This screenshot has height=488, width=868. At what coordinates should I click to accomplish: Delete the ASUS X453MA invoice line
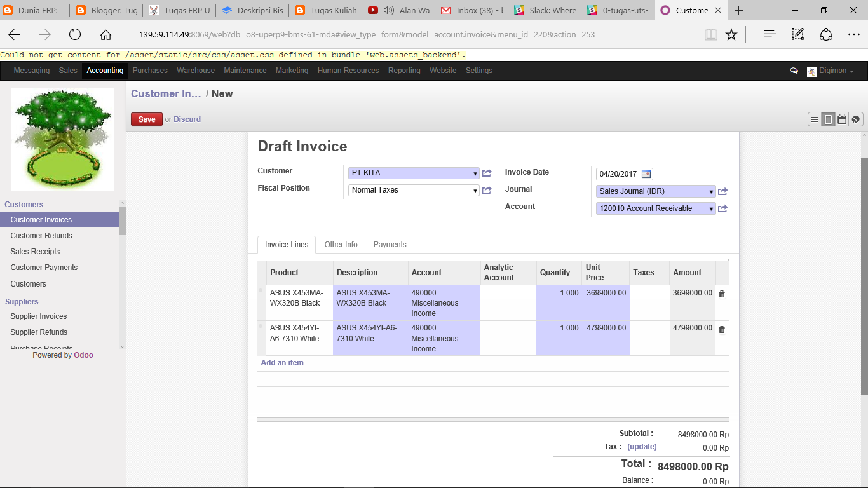pyautogui.click(x=722, y=294)
